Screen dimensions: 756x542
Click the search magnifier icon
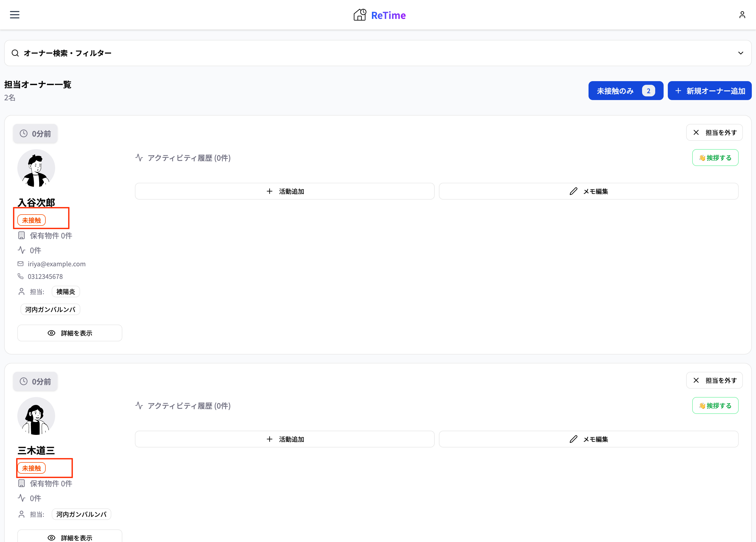tap(15, 53)
